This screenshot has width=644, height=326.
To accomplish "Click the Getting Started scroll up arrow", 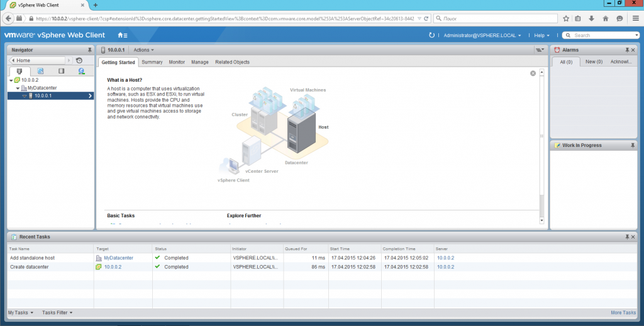I will coord(541,72).
